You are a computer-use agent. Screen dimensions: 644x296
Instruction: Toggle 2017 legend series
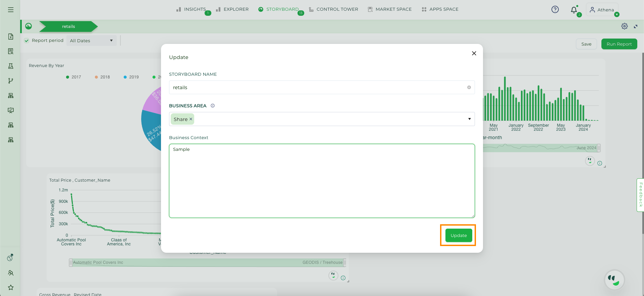(73, 77)
